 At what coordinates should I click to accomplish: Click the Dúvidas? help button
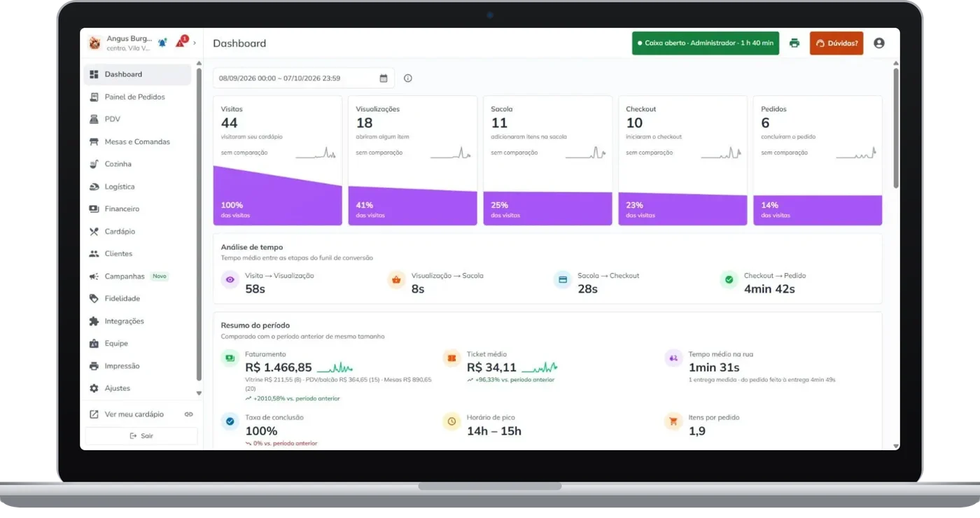click(x=836, y=43)
